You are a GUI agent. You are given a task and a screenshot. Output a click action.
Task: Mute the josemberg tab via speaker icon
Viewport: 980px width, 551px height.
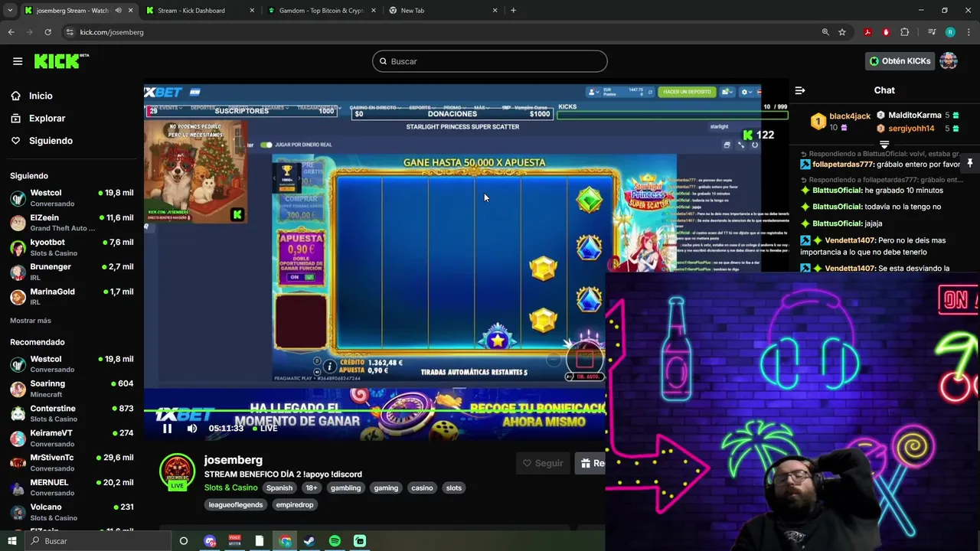[118, 11]
